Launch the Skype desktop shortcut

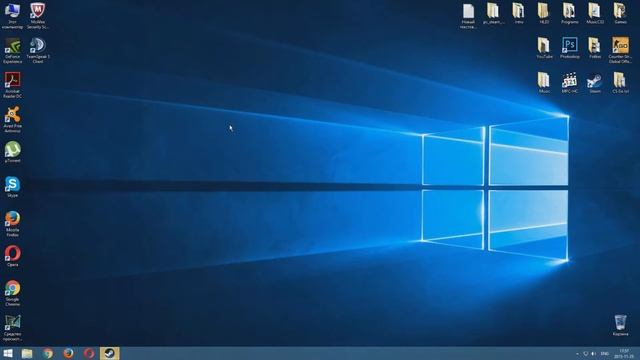(12, 187)
